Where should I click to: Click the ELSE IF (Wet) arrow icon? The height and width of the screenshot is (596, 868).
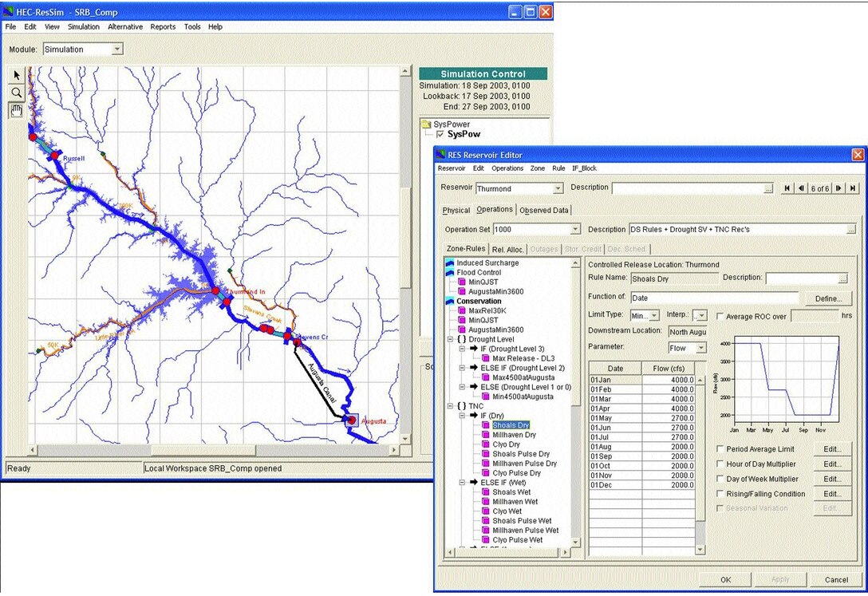(474, 483)
